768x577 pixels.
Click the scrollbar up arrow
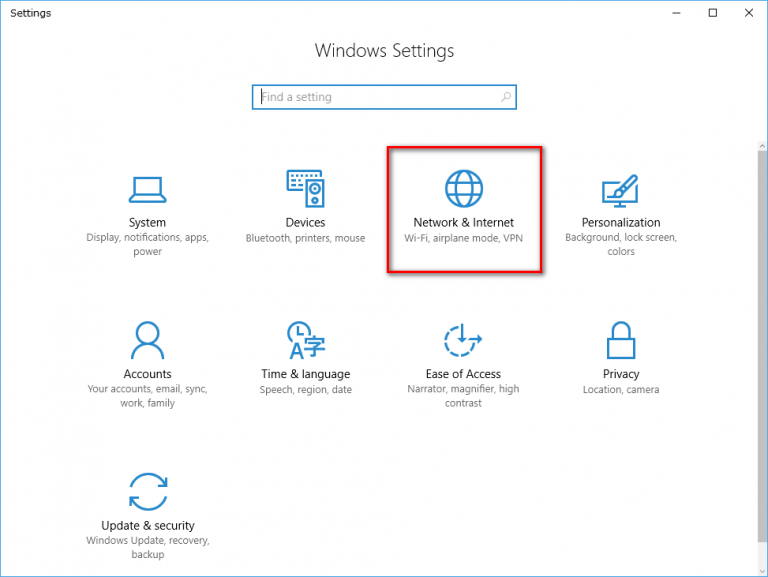[762, 146]
